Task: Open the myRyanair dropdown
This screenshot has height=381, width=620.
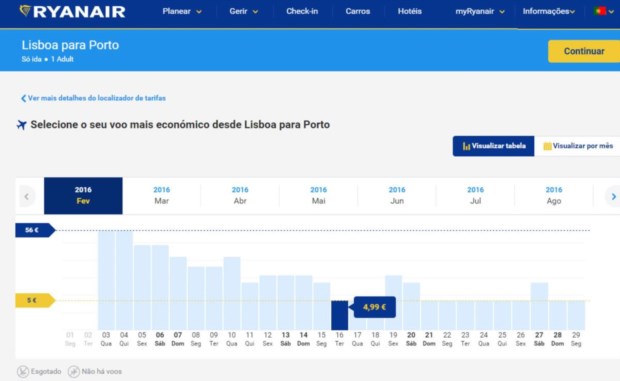Action: tap(480, 11)
